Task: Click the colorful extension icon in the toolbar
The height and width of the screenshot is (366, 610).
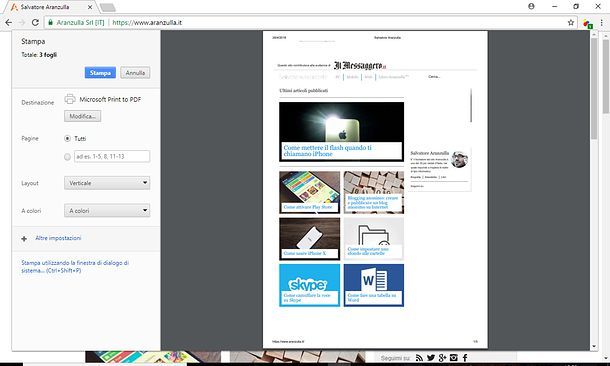Action: point(587,24)
